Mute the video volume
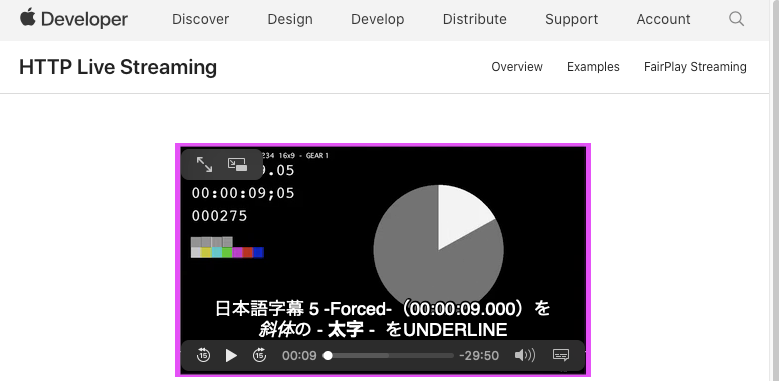The width and height of the screenshot is (779, 381). (x=525, y=355)
